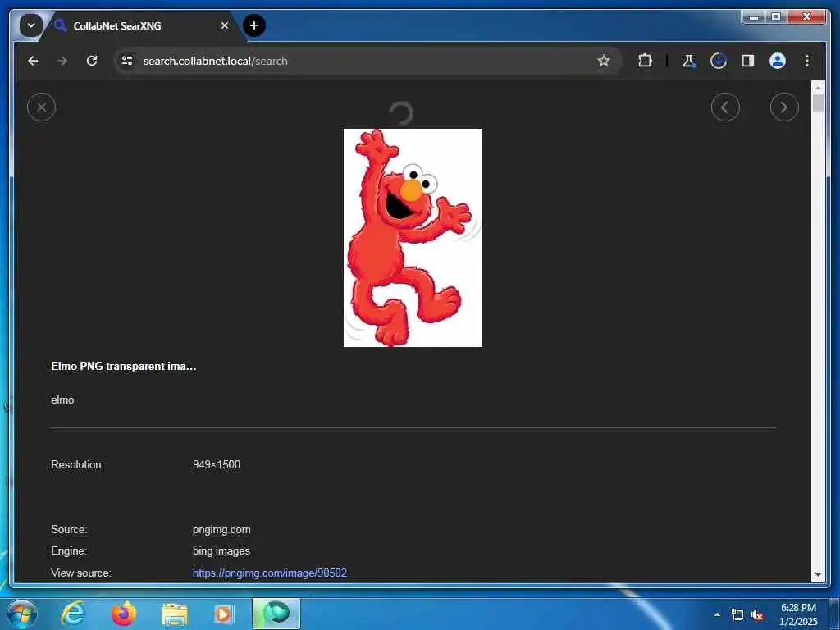Open the Windows Start menu
Image resolution: width=840 pixels, height=630 pixels.
pyautogui.click(x=22, y=614)
